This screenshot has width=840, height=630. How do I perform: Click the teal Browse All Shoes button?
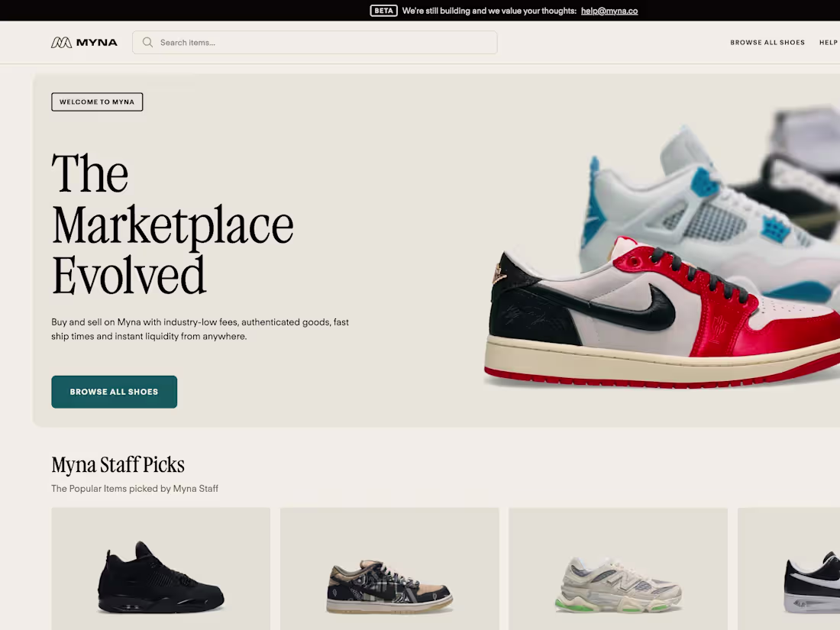click(x=114, y=392)
